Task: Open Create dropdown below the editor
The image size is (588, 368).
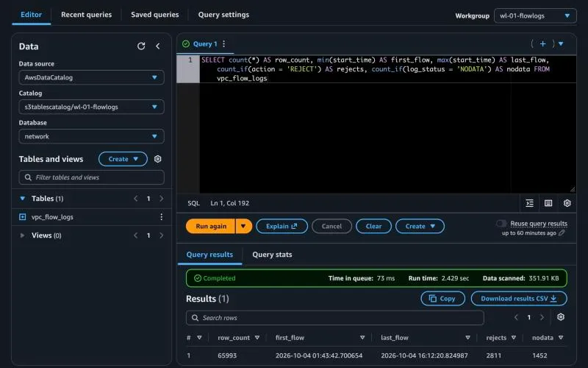Action: [420, 226]
